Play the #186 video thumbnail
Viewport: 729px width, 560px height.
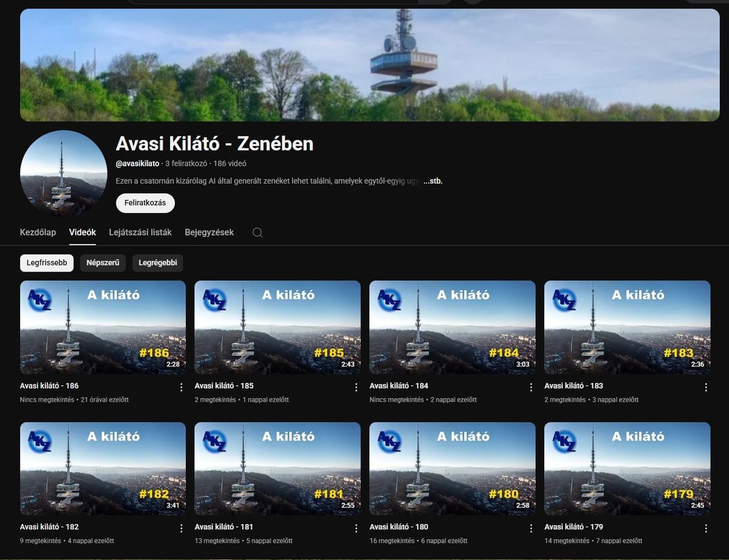click(x=103, y=327)
